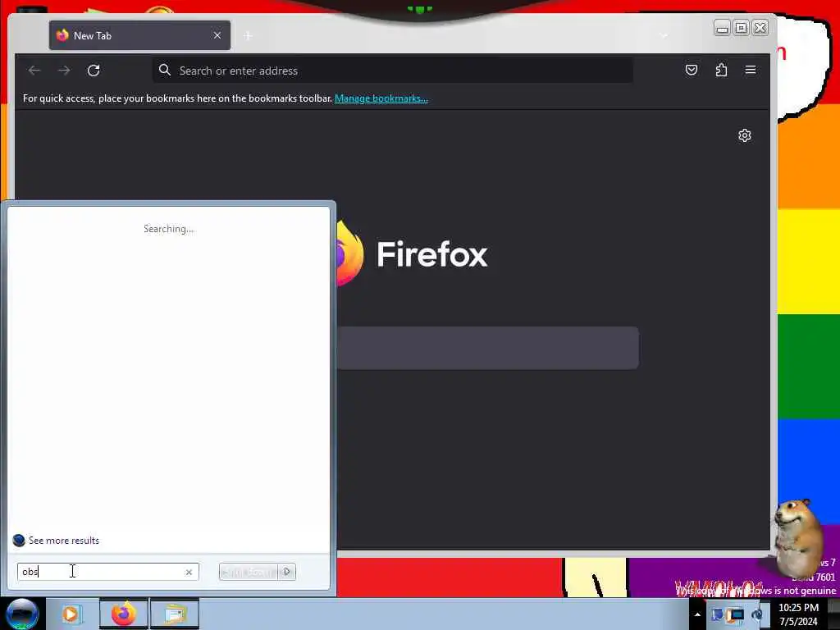840x630 pixels.
Task: Clear the Start menu search text
Action: click(x=189, y=572)
